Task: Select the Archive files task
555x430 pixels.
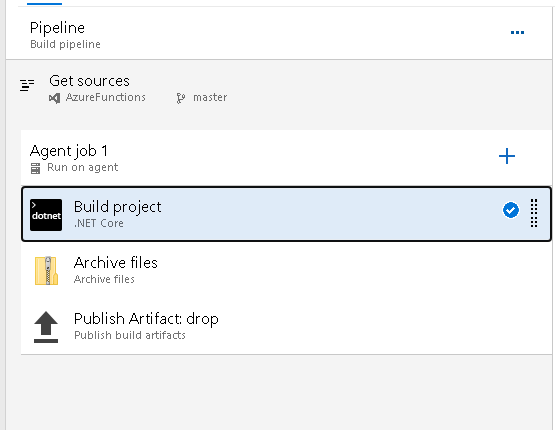Action: coord(286,270)
